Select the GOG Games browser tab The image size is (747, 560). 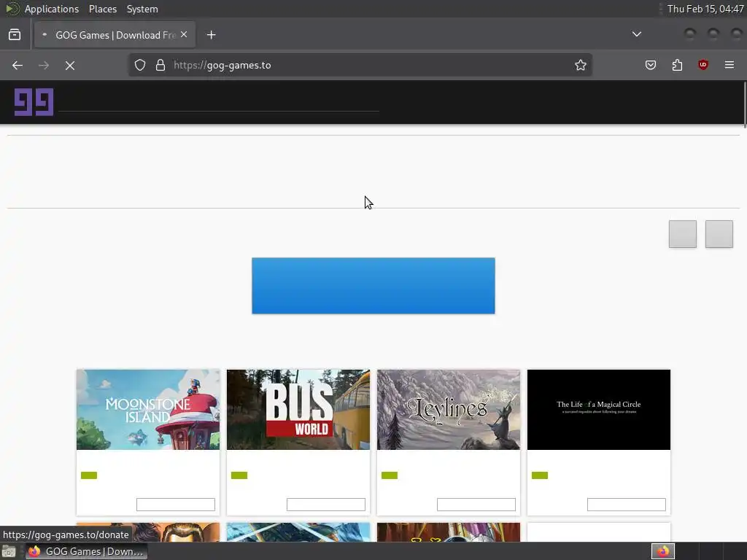pyautogui.click(x=115, y=35)
